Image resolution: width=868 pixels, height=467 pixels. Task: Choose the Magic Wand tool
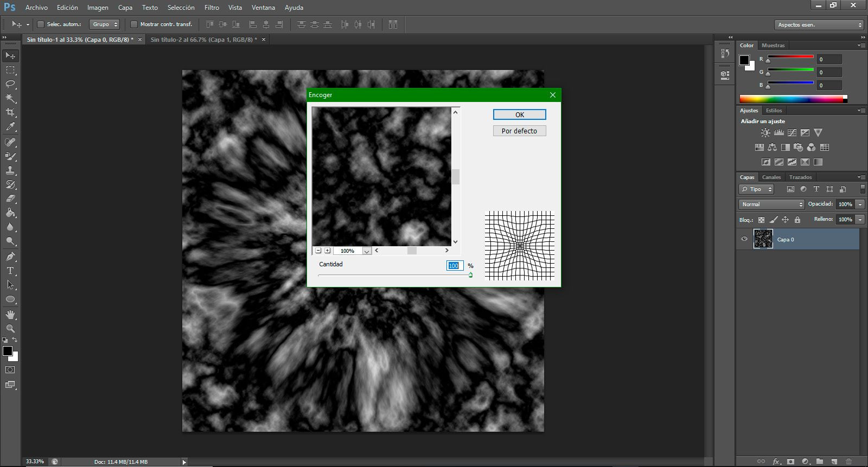(10, 98)
